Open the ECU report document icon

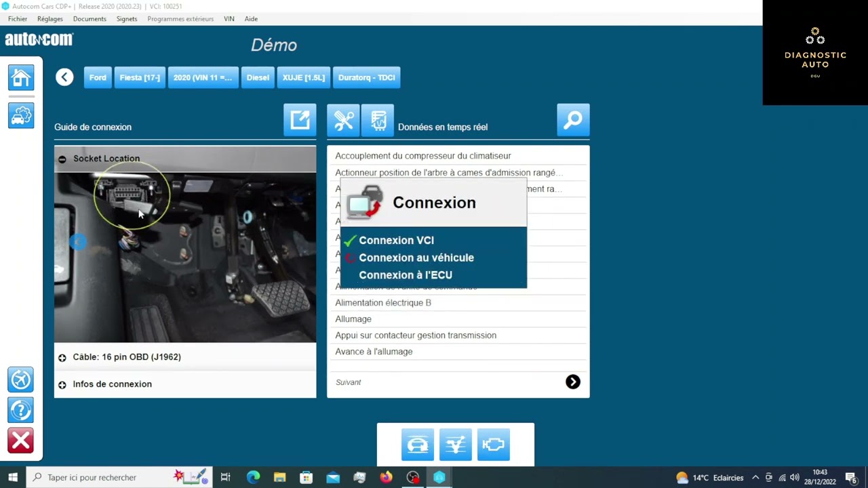point(378,120)
